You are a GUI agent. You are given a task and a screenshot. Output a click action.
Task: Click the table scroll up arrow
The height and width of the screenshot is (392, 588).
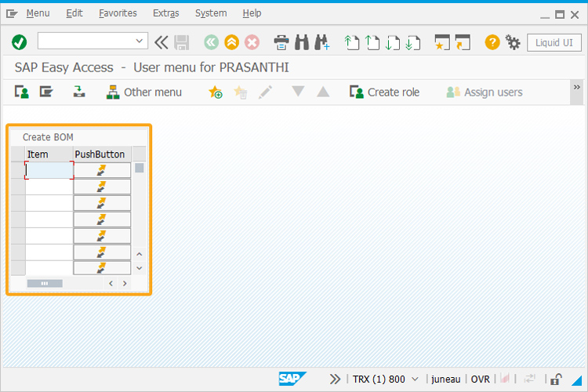[139, 254]
